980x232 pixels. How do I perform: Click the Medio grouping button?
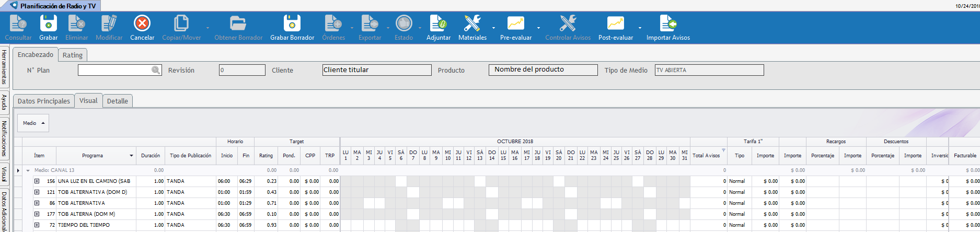pos(33,123)
